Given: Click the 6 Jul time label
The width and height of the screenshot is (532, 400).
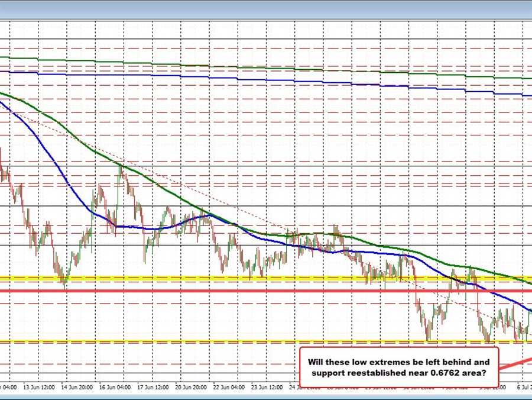Looking at the screenshot, I should coord(524,387).
